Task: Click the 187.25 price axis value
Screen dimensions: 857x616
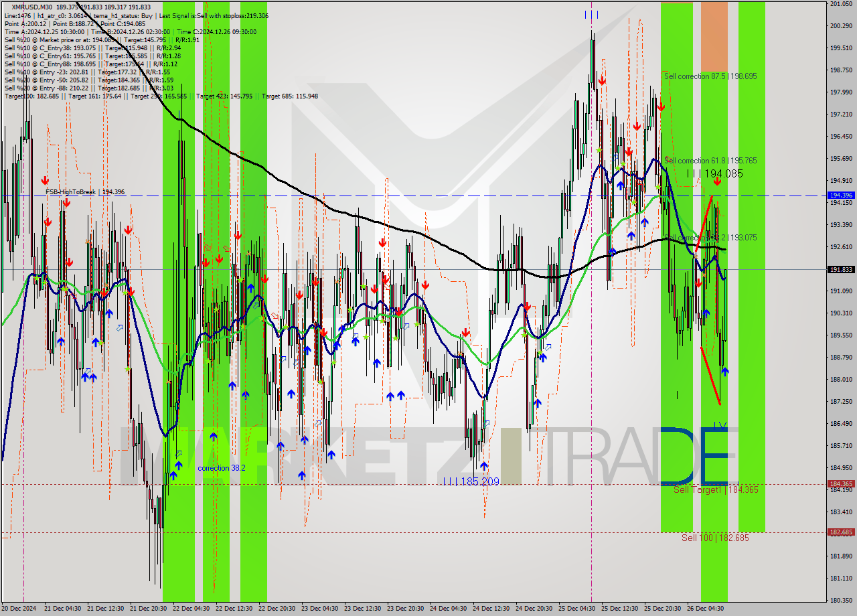Action: [841, 401]
